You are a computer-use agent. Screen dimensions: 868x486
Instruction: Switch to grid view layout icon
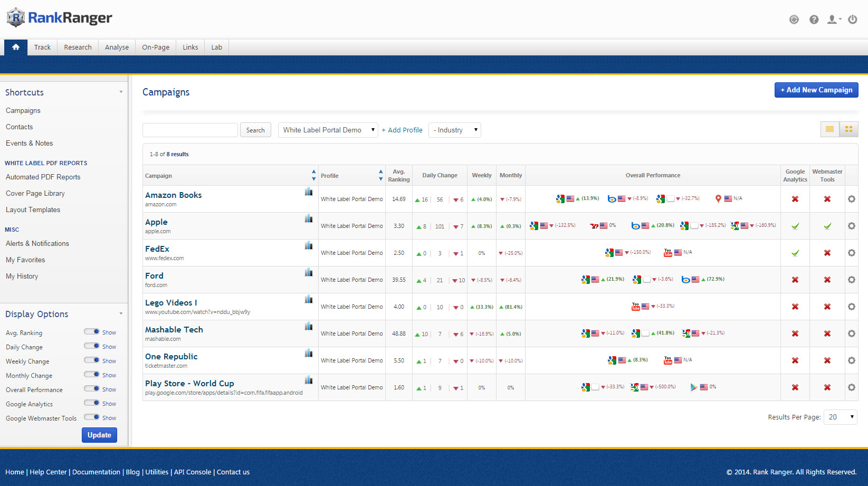(x=848, y=129)
